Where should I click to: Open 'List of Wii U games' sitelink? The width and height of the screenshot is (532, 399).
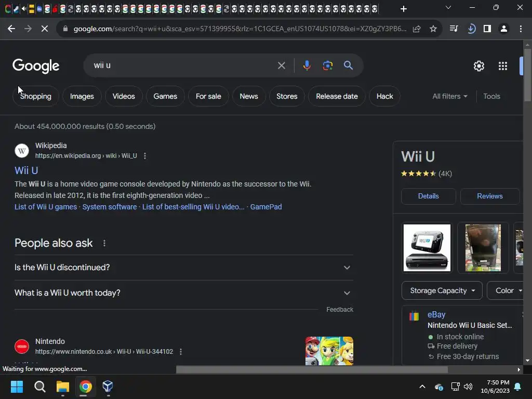coord(46,207)
